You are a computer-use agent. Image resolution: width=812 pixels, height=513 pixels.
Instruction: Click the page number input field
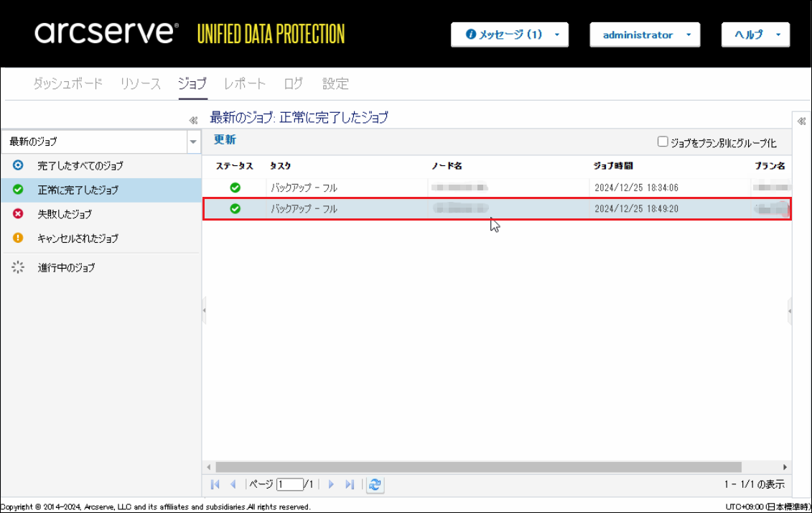click(x=289, y=484)
